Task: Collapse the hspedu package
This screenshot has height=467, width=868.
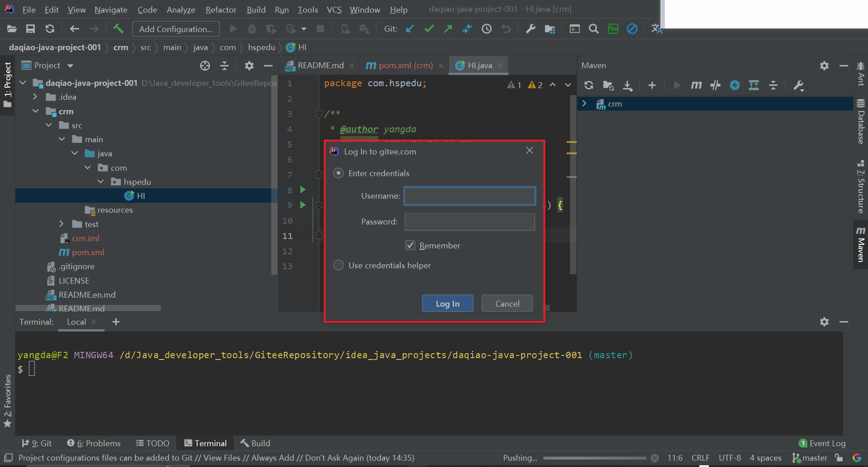Action: [101, 182]
